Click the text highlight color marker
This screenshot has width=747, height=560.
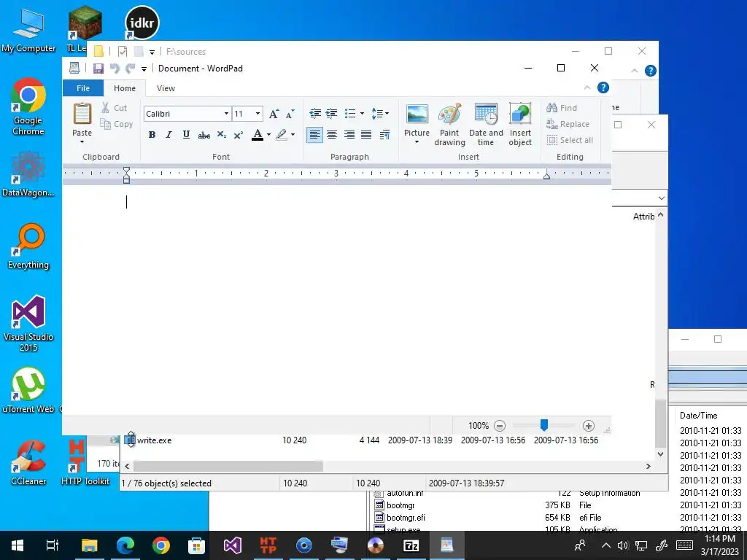(x=282, y=135)
